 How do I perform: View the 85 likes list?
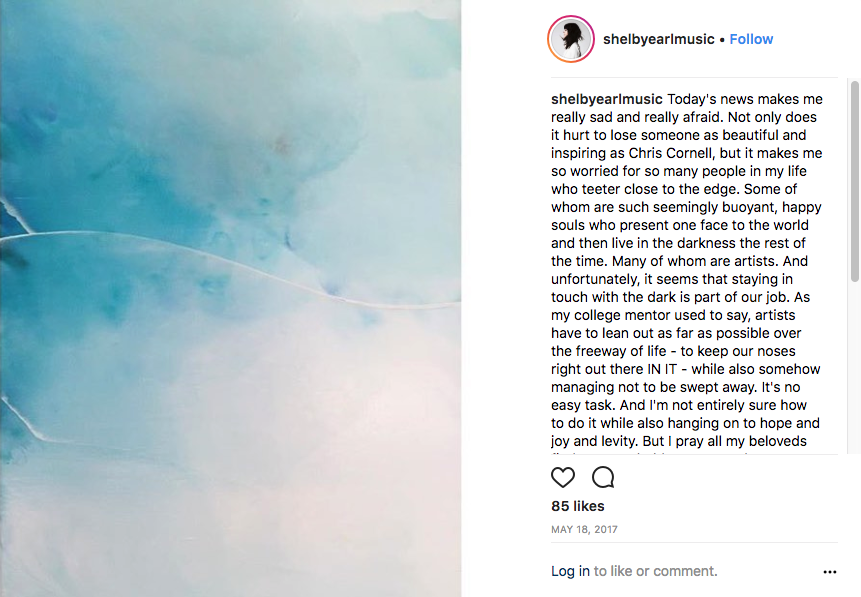tap(578, 506)
